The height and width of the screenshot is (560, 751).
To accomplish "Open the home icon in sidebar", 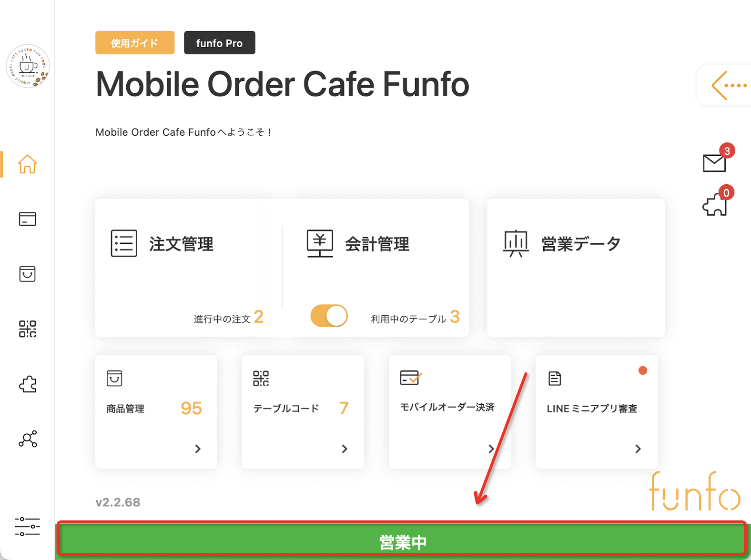I will tap(27, 164).
